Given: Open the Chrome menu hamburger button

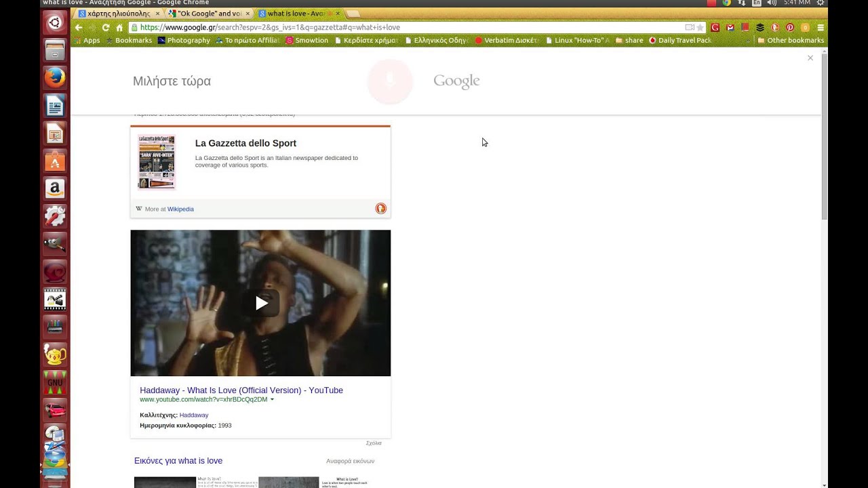Looking at the screenshot, I should point(821,28).
